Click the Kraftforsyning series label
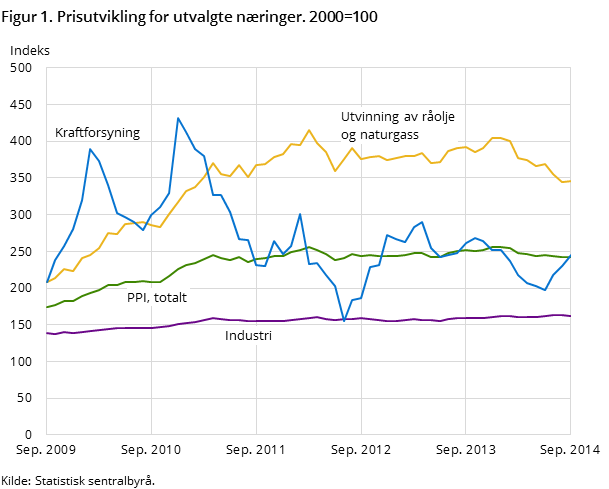Viewport: 609px width, 489px height. tap(97, 132)
